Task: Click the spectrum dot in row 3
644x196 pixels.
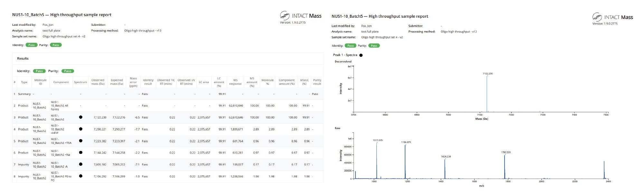Action: coord(80,117)
